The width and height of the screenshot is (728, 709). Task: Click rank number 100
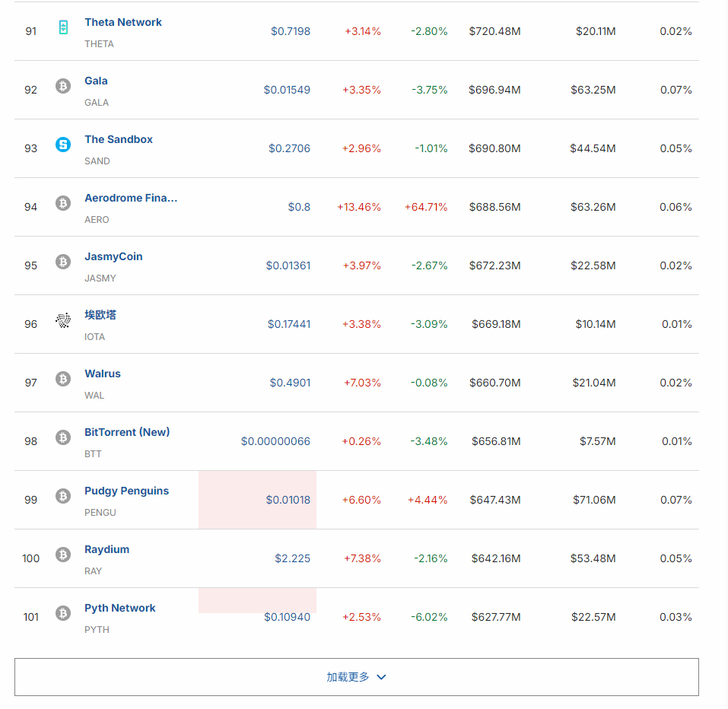point(31,558)
